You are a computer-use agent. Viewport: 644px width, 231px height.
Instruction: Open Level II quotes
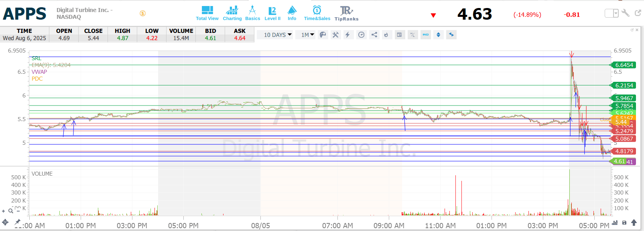pos(272,13)
